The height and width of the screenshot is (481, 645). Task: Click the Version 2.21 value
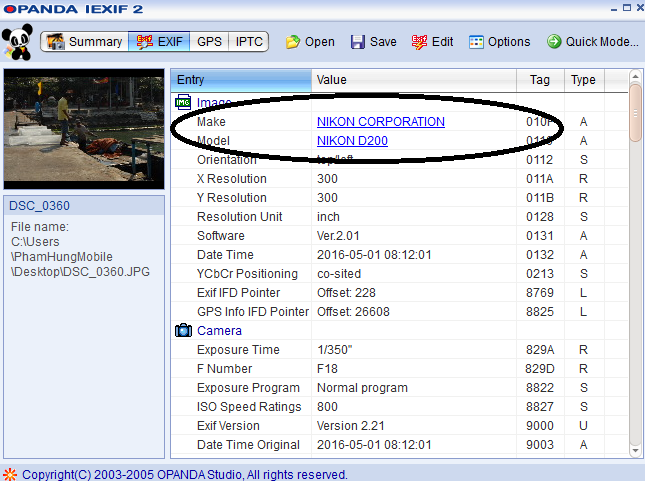tap(350, 425)
